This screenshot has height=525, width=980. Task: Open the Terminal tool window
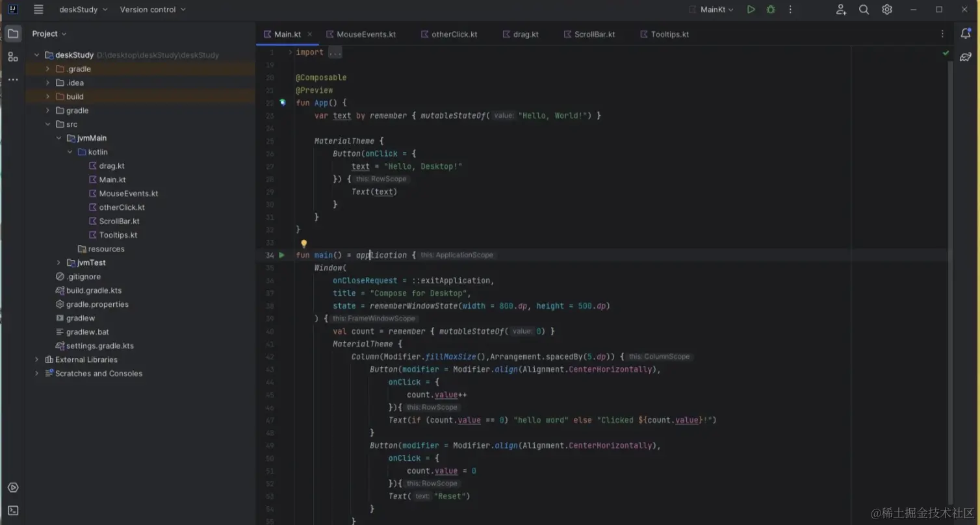(13, 511)
